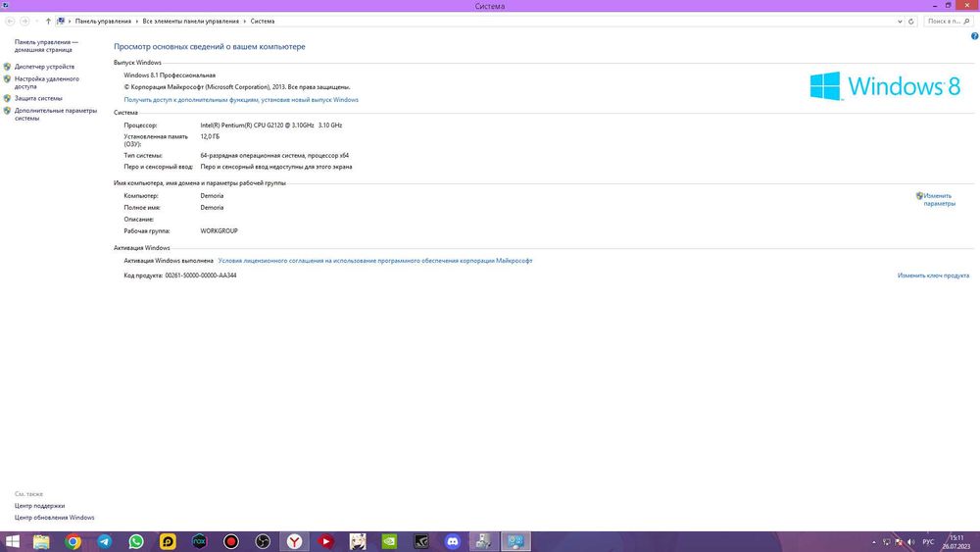Switch to Yandex Browser in the taskbar

pos(294,541)
